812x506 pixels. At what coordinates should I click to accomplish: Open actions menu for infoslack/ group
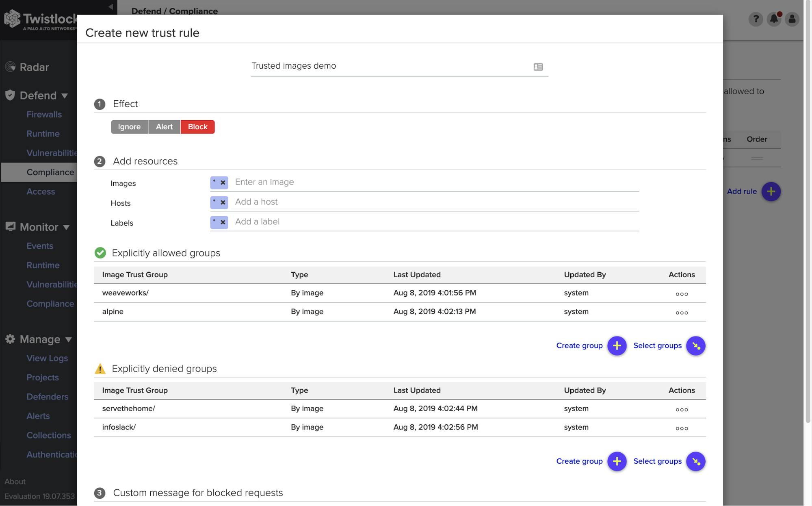pyautogui.click(x=682, y=428)
